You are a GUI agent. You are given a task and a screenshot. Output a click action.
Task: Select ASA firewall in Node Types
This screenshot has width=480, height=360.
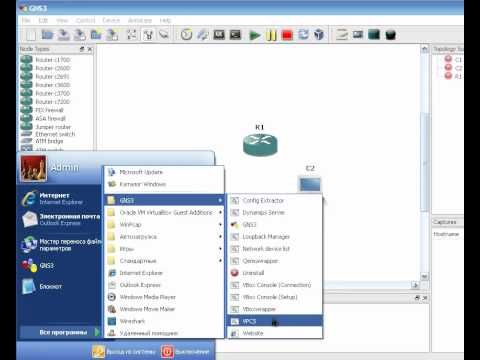(x=43, y=118)
